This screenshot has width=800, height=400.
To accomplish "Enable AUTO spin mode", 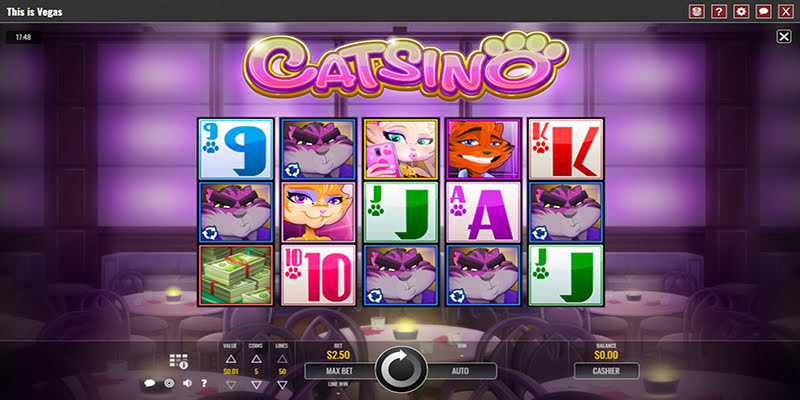I will coord(461,371).
